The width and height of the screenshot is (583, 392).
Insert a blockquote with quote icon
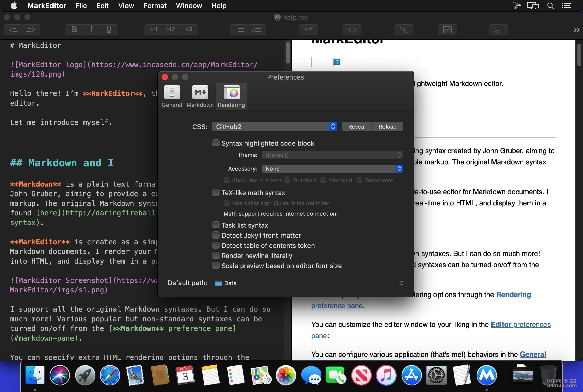coord(308,30)
